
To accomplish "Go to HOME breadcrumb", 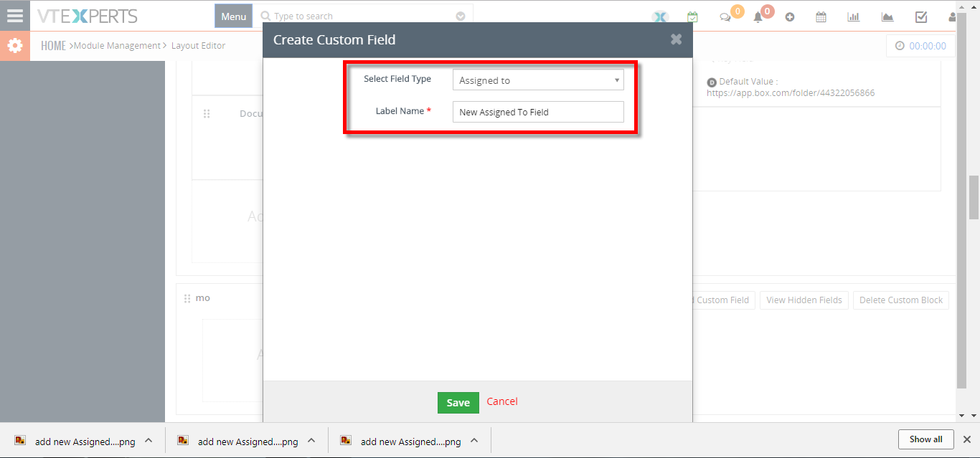I will click(53, 46).
